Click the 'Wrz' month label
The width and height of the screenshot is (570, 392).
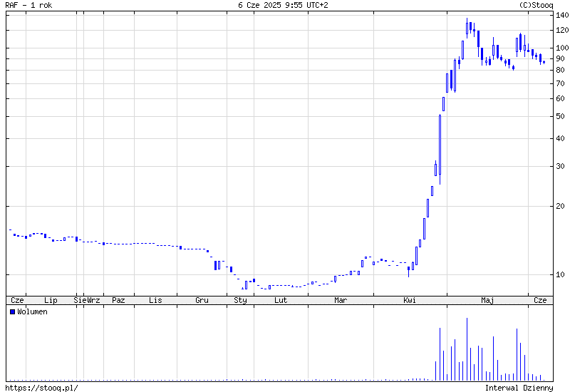point(93,300)
